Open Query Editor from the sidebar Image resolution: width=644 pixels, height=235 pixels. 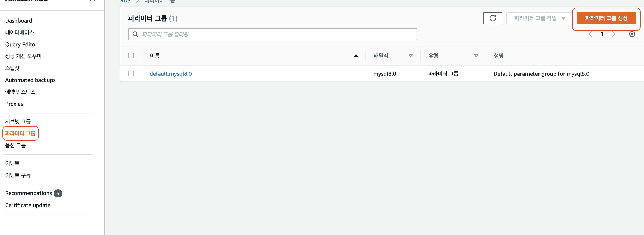(21, 44)
